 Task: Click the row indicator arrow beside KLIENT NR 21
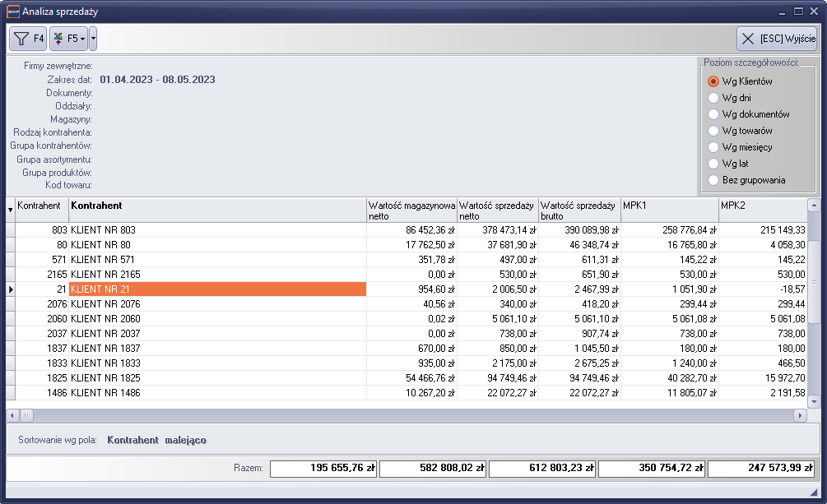[10, 289]
